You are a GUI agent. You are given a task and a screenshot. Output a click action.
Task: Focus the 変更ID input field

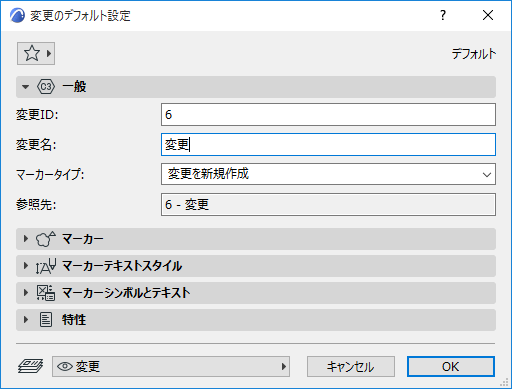pyautogui.click(x=328, y=115)
